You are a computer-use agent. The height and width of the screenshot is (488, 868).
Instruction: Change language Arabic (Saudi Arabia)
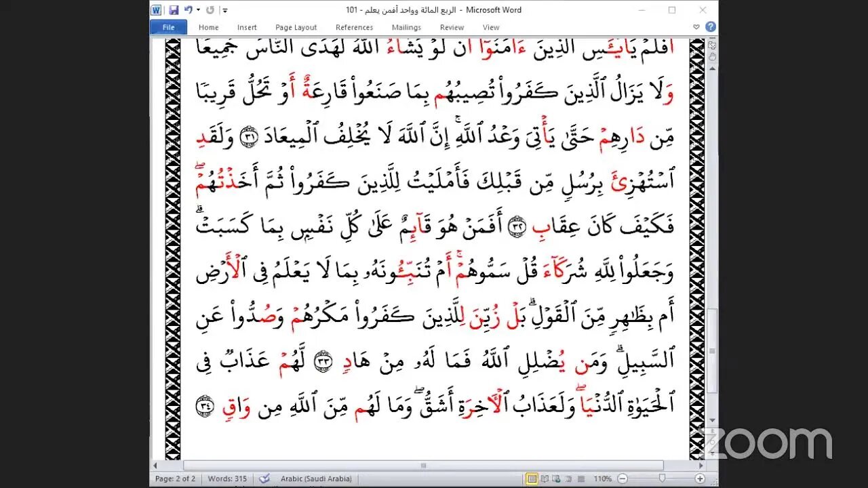tap(316, 479)
